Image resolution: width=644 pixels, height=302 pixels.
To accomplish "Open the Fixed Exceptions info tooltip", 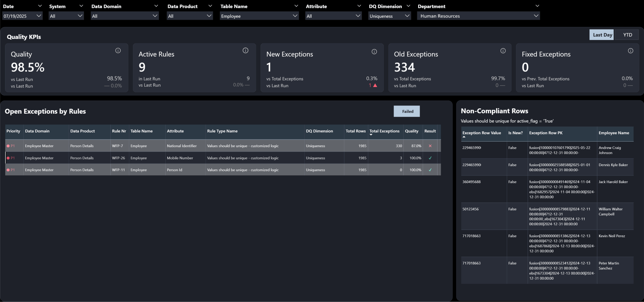I will click(631, 51).
